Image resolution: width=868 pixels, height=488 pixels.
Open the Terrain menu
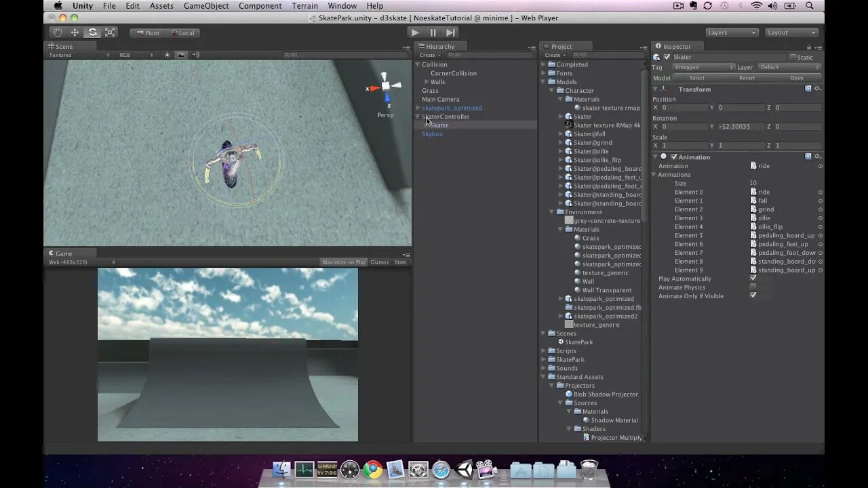pos(304,5)
